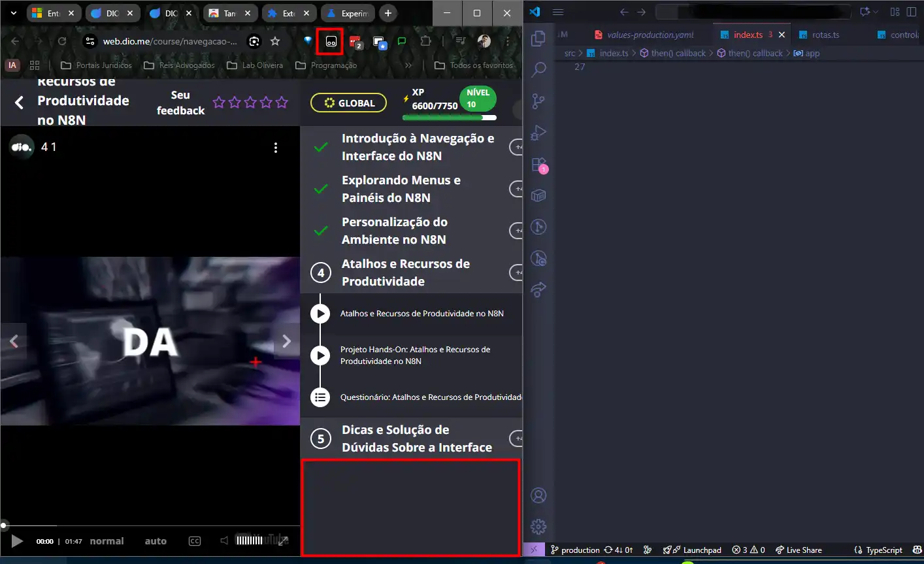
Task: Click VS Code remote window indicator
Action: click(534, 550)
